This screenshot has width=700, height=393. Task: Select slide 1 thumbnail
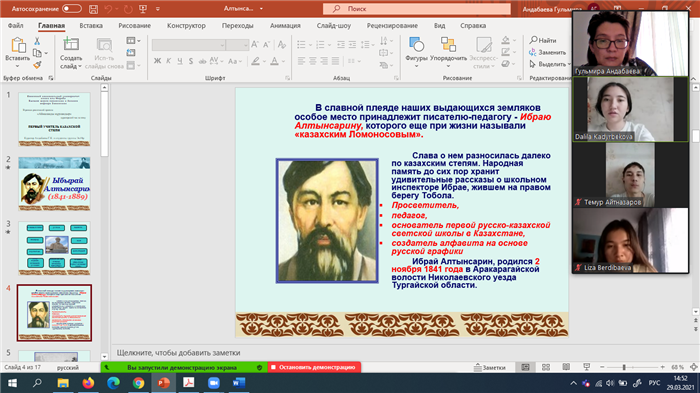54,119
